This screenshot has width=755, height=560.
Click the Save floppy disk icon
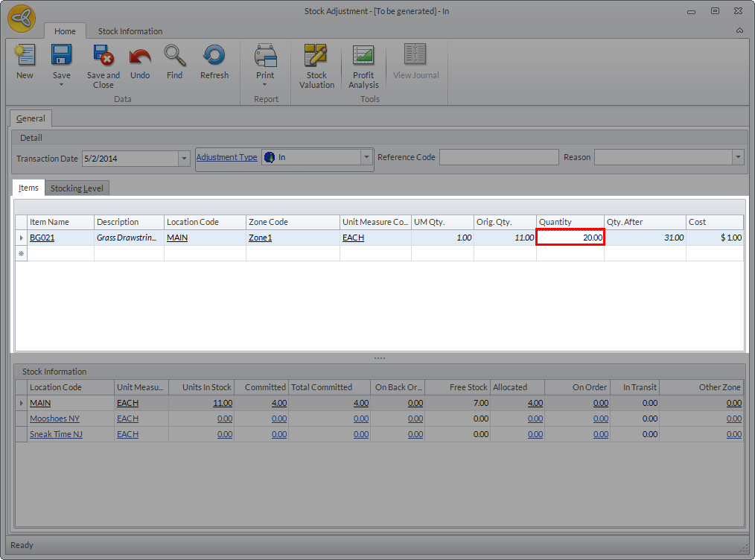point(61,57)
